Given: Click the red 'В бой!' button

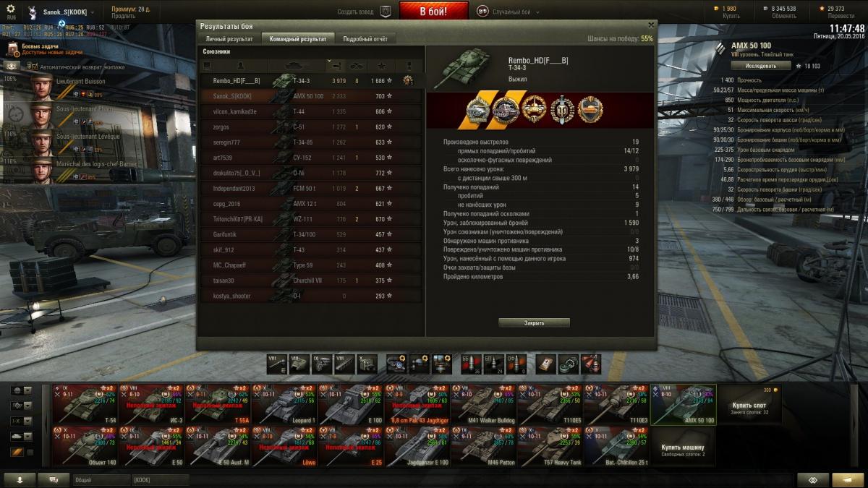Looking at the screenshot, I should pyautogui.click(x=433, y=11).
